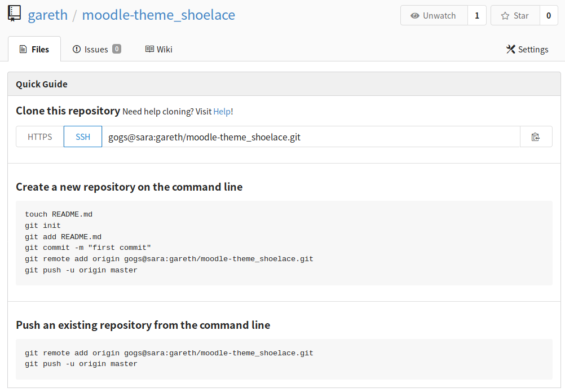This screenshot has width=565, height=392.
Task: Click the Issues exclamation icon
Action: click(76, 49)
